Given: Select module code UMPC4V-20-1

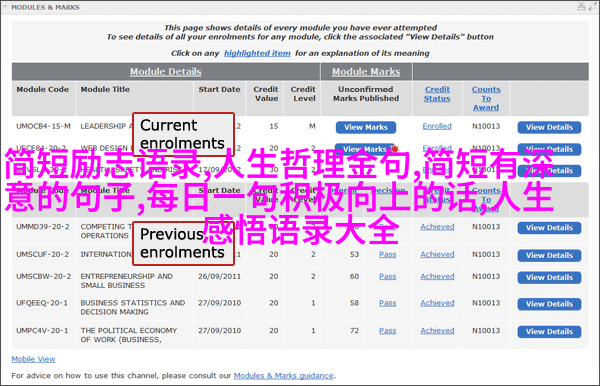Looking at the screenshot, I should coord(42,331).
